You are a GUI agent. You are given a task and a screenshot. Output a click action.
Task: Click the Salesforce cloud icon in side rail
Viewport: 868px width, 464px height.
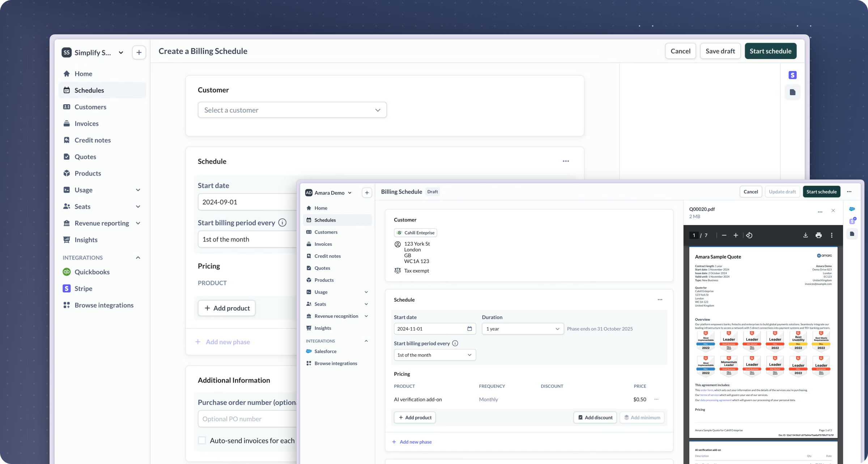[x=852, y=209]
